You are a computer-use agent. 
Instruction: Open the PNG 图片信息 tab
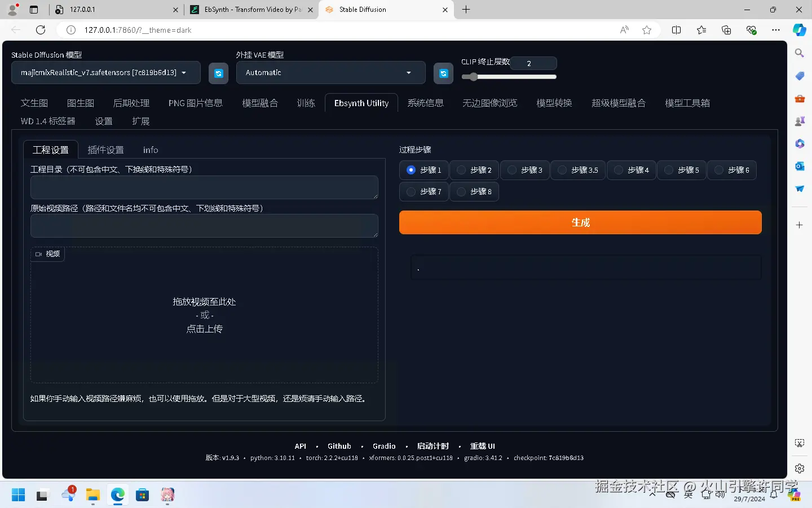tap(196, 103)
